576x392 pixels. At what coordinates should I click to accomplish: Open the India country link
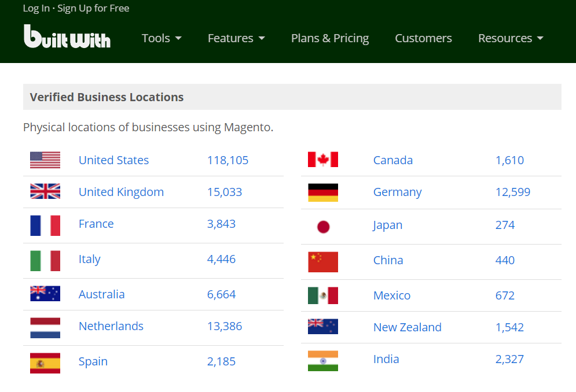386,359
